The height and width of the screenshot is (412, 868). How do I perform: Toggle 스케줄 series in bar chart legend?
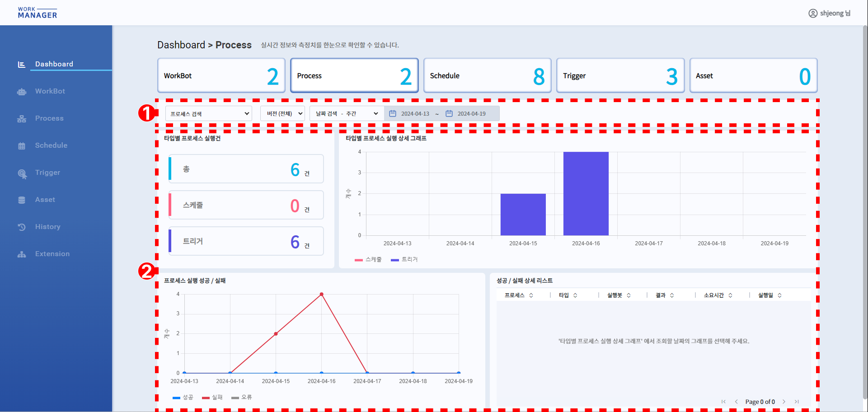point(368,259)
